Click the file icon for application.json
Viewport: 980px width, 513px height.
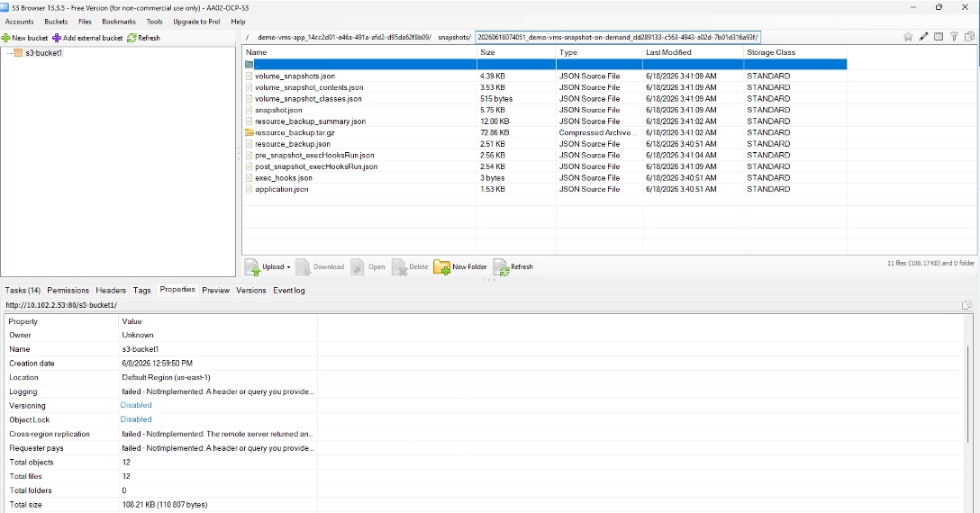click(250, 189)
